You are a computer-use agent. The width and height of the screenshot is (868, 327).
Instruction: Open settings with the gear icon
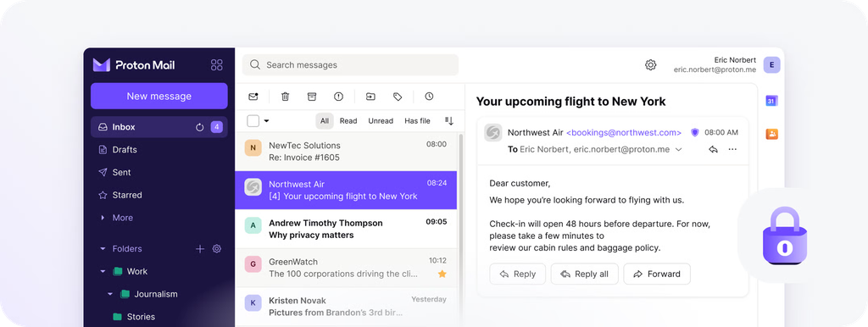[650, 64]
